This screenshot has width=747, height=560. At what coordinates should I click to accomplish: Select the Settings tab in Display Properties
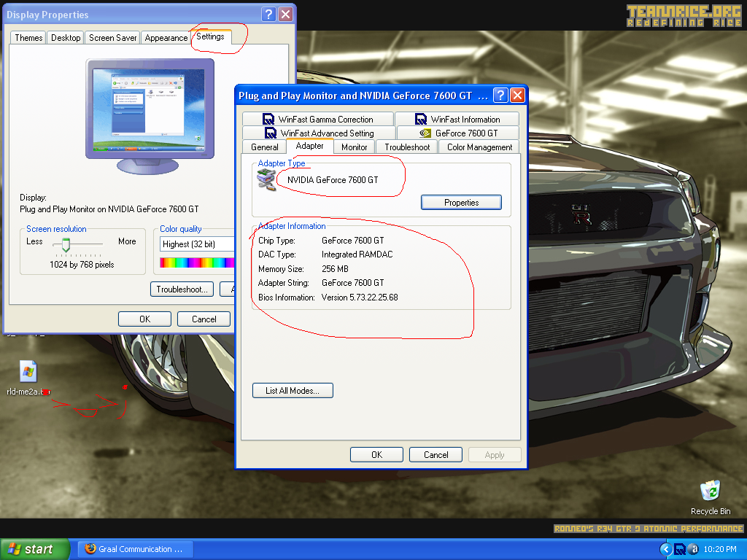click(210, 36)
